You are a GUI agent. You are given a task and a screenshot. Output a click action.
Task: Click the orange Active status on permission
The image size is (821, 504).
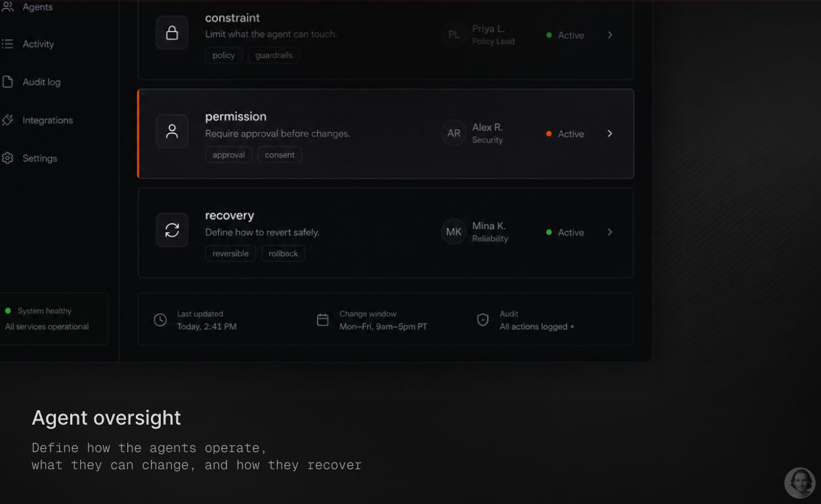tap(564, 134)
